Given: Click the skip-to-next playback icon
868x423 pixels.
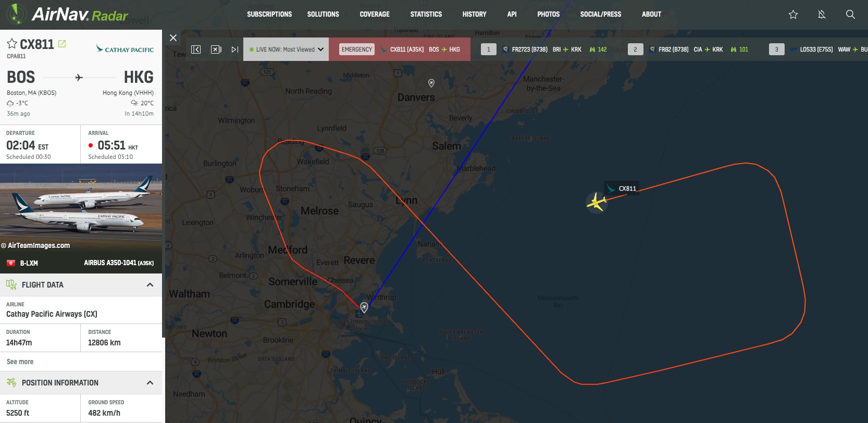Looking at the screenshot, I should 235,49.
